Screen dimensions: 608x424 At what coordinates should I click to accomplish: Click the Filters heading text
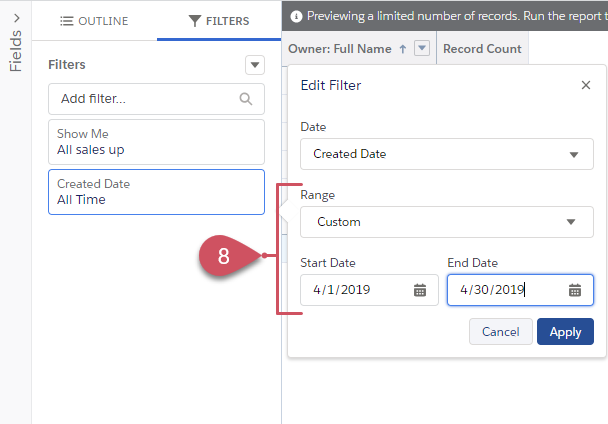pos(67,64)
